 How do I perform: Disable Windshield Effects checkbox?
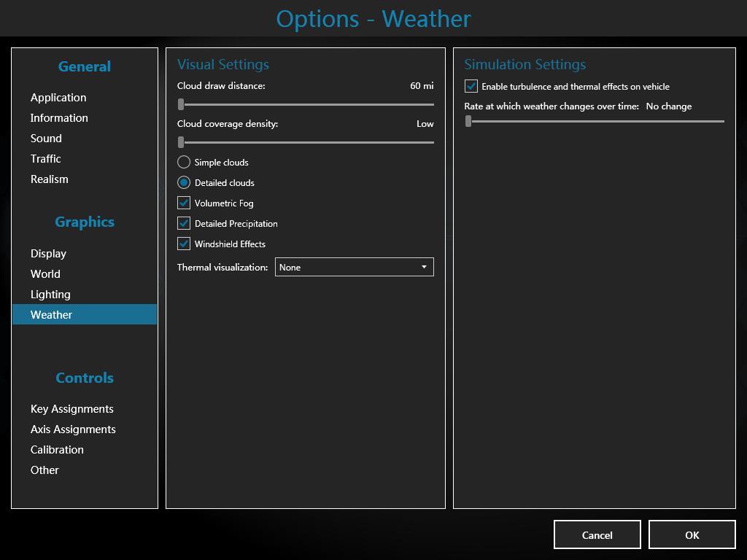[184, 244]
